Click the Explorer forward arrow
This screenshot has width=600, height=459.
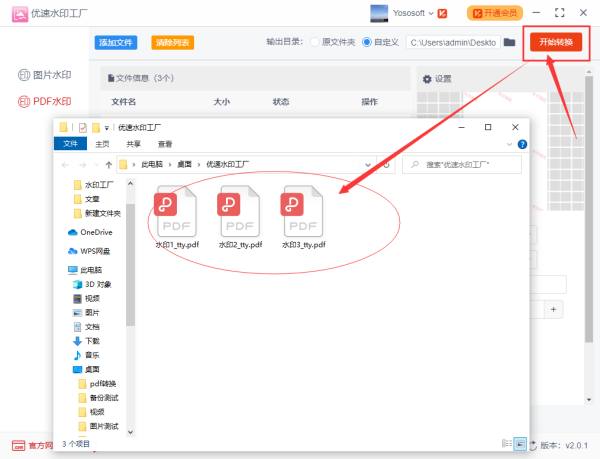tap(82, 165)
